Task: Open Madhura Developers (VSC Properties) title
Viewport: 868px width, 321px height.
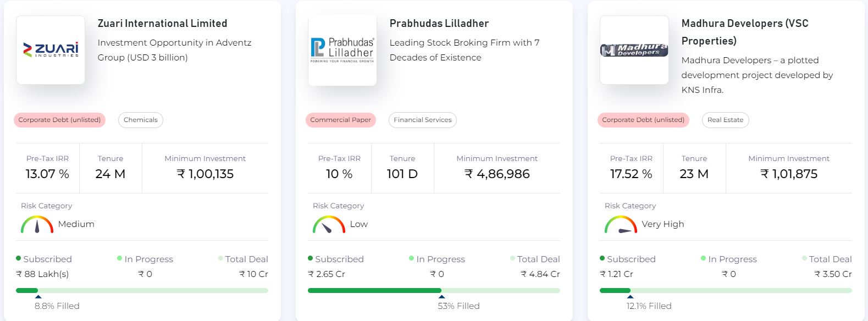Action: pos(745,32)
